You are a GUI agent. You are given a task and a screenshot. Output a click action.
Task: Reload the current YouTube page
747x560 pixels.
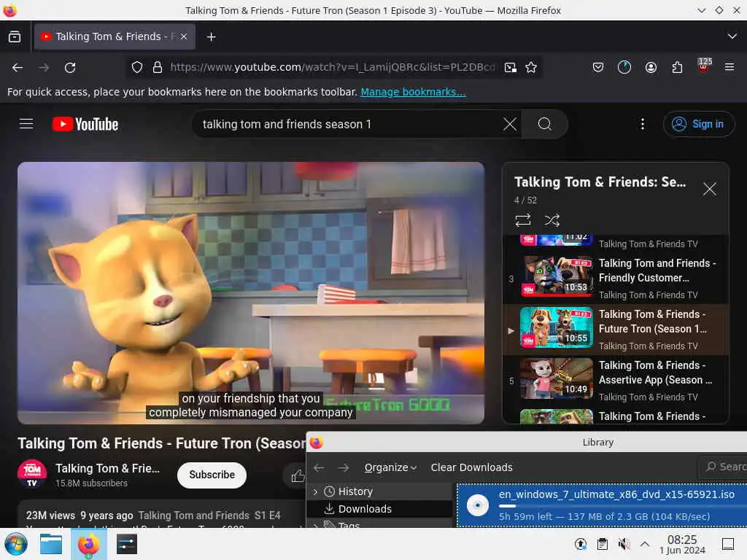[70, 68]
